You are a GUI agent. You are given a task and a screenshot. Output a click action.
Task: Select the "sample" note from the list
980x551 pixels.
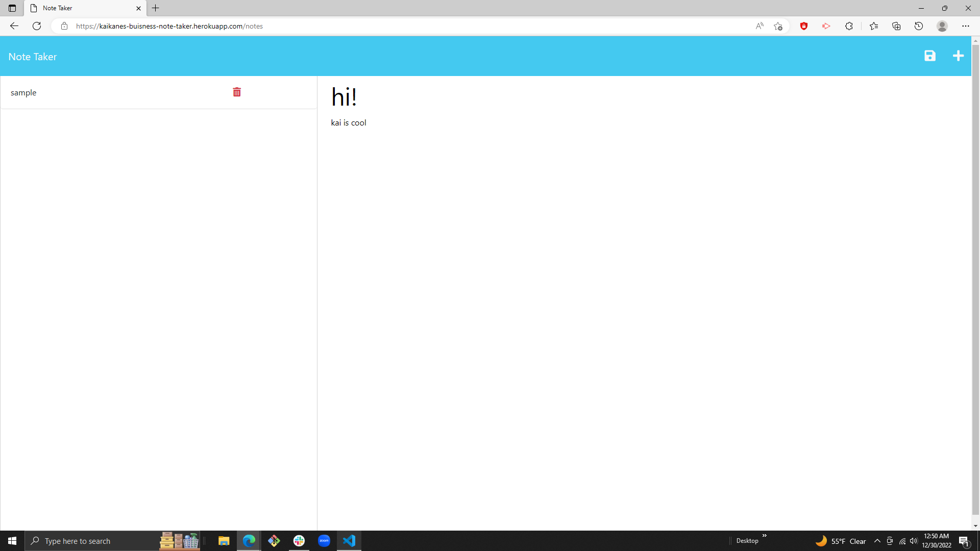(x=23, y=92)
